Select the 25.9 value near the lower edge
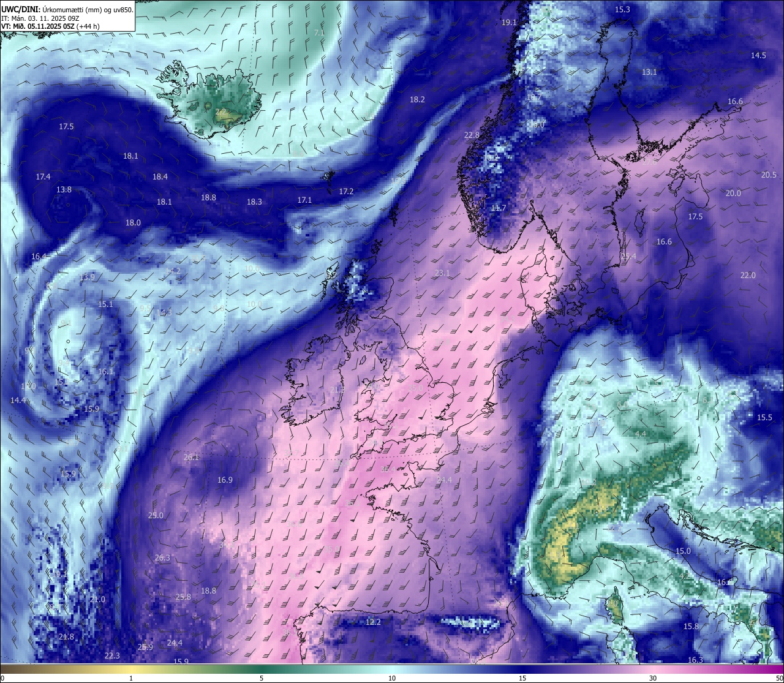This screenshot has height=683, width=784. point(145,647)
